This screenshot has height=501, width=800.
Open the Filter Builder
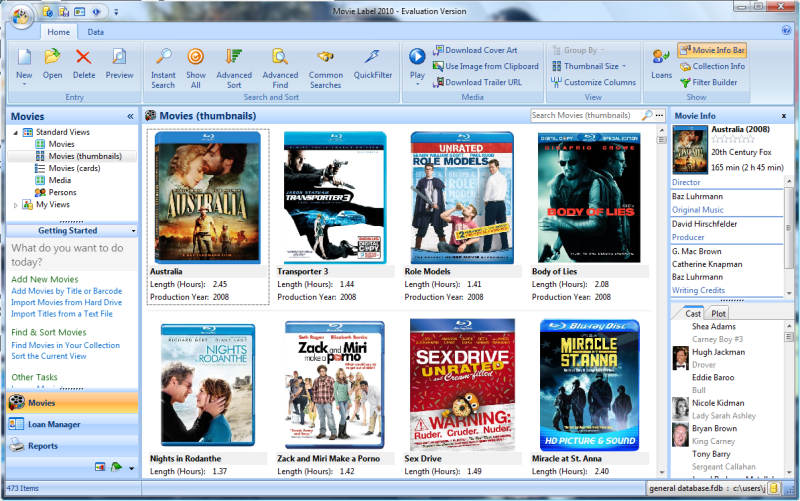(709, 82)
